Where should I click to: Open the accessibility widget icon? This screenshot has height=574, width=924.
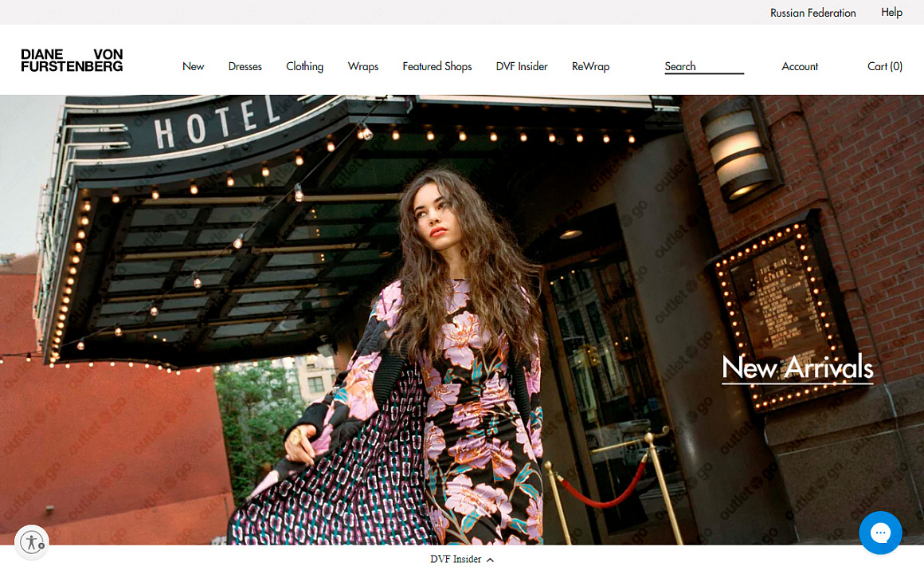32,543
